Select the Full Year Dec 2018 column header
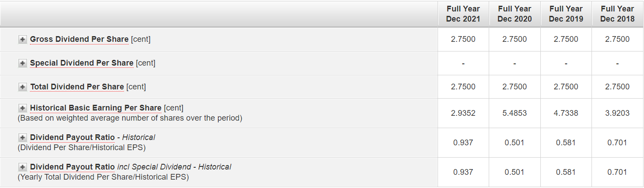644x188 pixels. tap(617, 14)
